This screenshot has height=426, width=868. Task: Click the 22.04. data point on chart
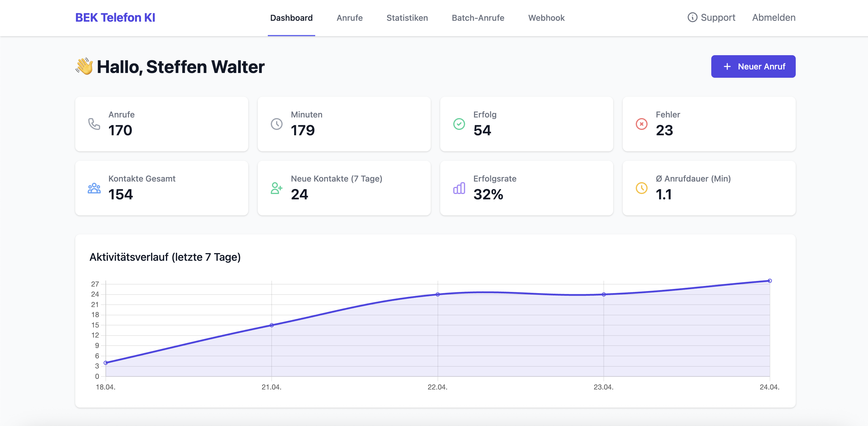(x=437, y=295)
